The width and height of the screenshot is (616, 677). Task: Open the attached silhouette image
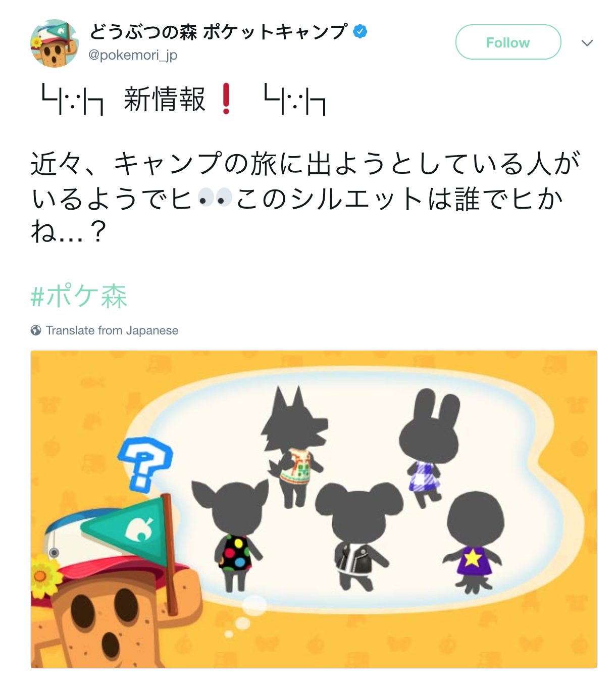pos(314,509)
